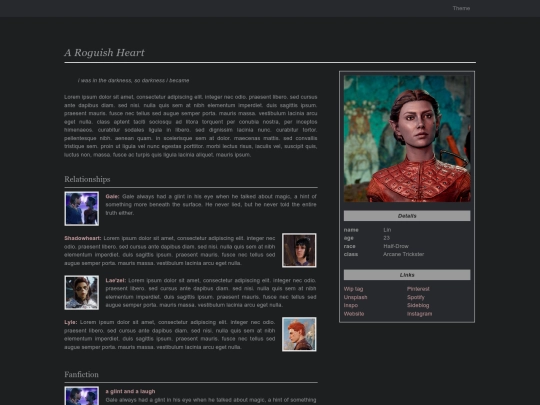
Task: Open the Sideblog link
Action: pos(418,305)
